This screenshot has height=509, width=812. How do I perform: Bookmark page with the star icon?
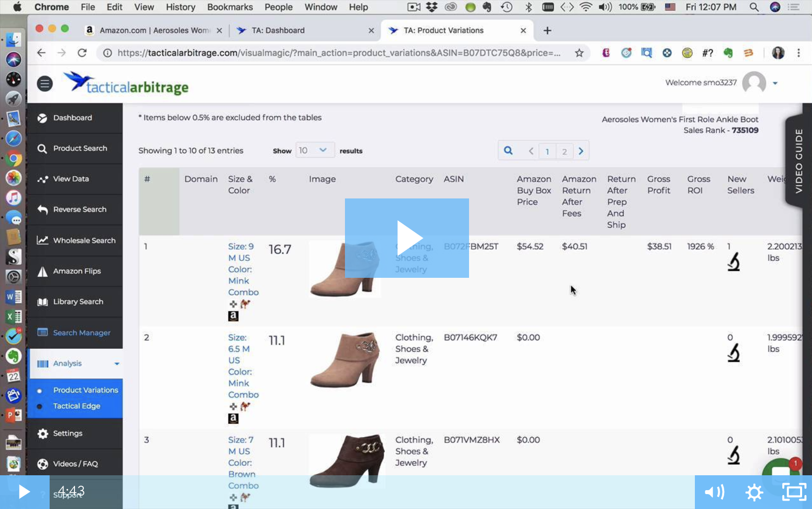579,53
